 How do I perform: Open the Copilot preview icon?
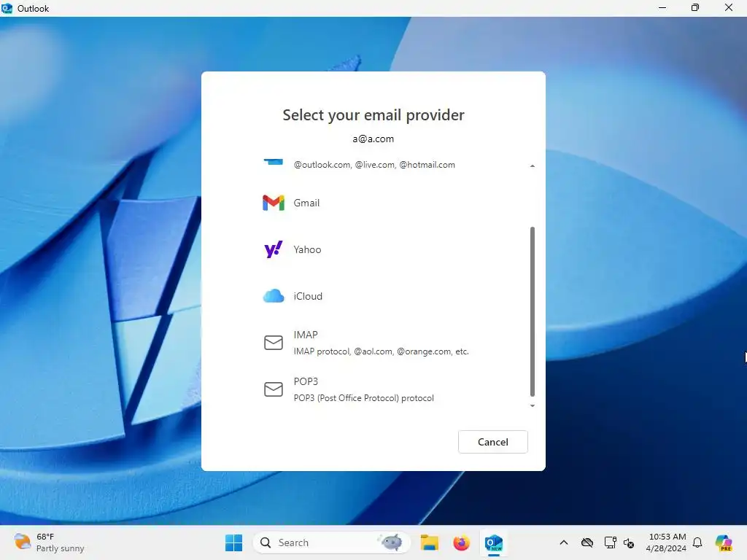[724, 542]
